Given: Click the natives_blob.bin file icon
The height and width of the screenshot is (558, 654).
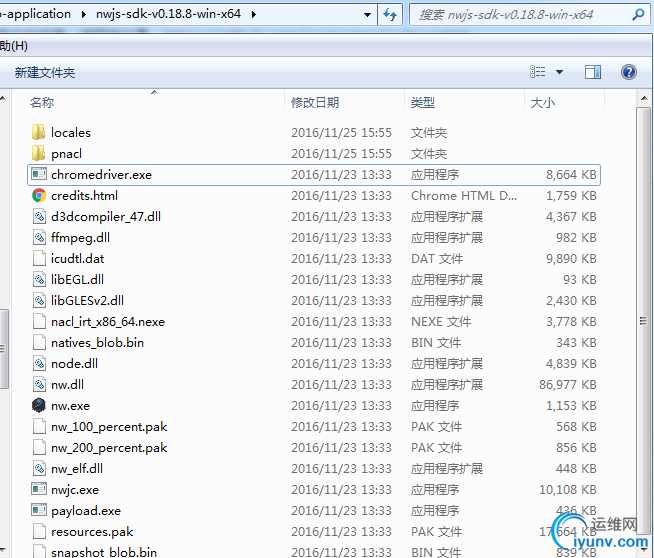Looking at the screenshot, I should (39, 342).
